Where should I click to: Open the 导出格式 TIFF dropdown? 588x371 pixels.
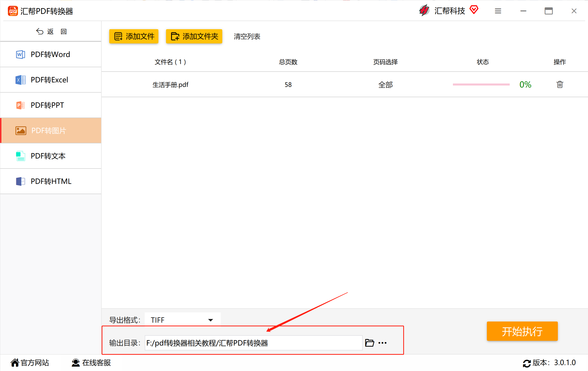pyautogui.click(x=182, y=320)
